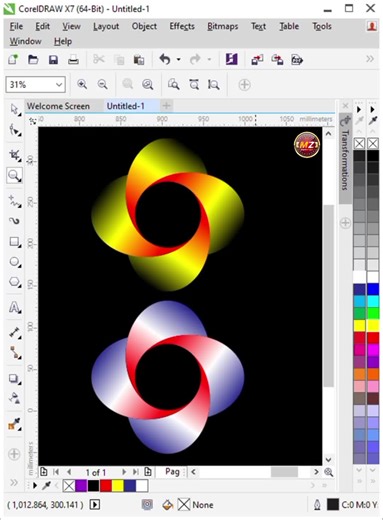Click Zoom to Page Height icon
This screenshot has height=520, width=383.
(214, 84)
